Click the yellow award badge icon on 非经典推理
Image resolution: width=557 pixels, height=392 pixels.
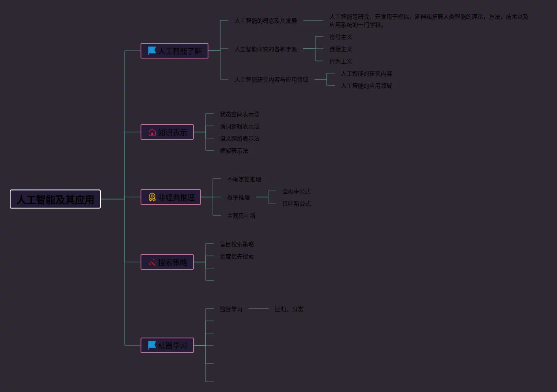[152, 197]
